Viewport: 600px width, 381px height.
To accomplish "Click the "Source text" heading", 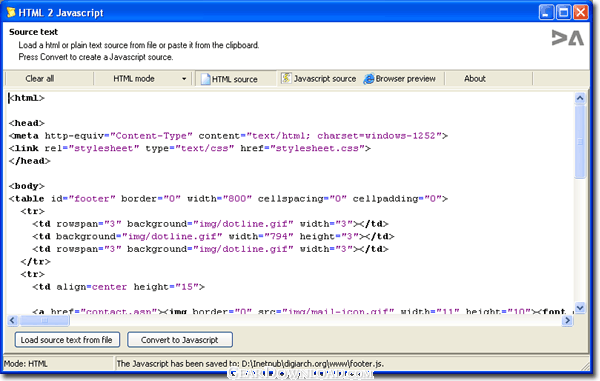I will point(33,32).
